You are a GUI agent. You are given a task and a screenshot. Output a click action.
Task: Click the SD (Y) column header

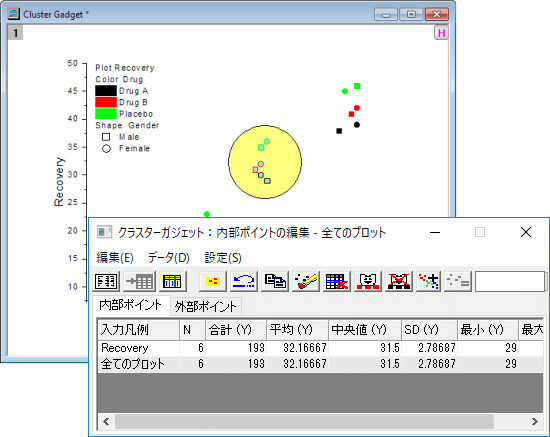click(429, 330)
